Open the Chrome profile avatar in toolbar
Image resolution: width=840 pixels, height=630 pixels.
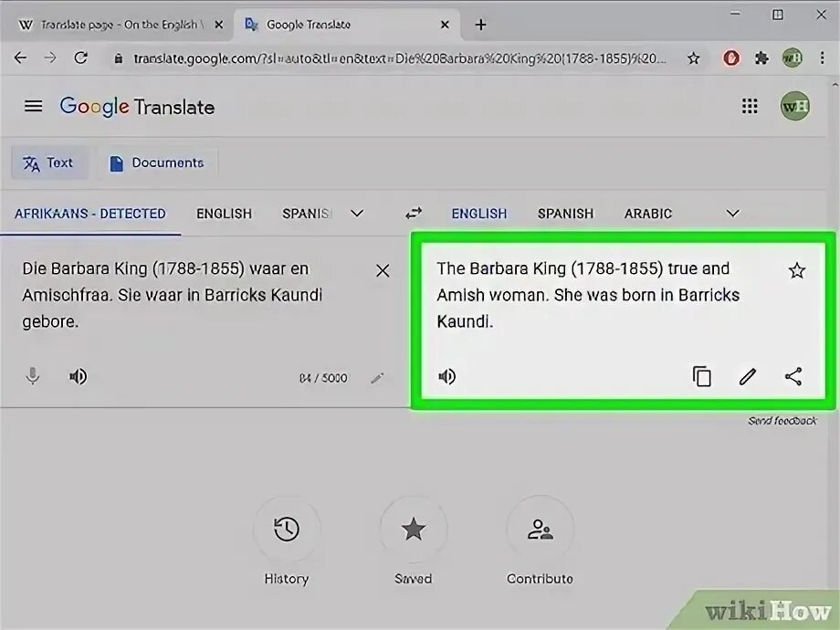pyautogui.click(x=792, y=58)
